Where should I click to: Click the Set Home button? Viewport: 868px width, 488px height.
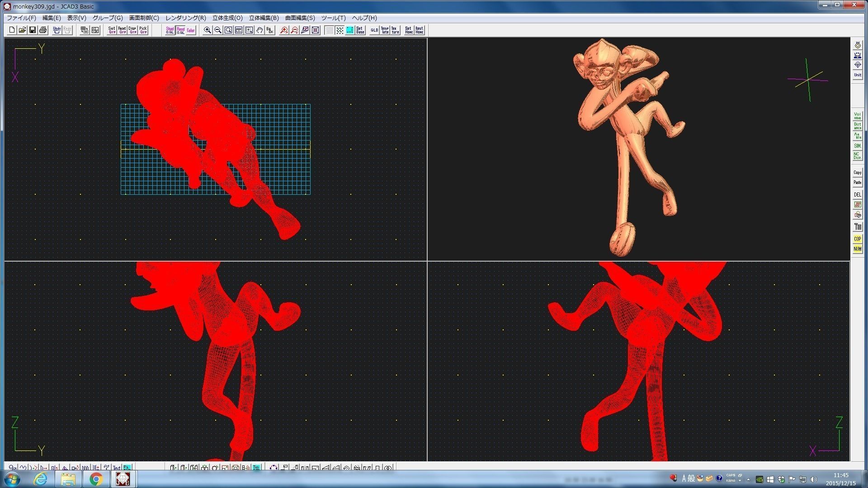(409, 30)
